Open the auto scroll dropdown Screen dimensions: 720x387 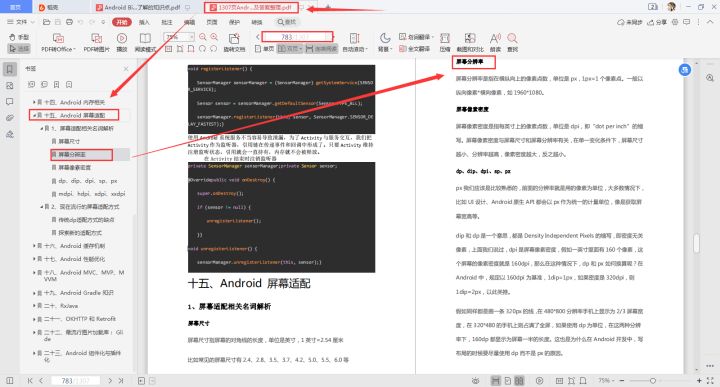click(355, 43)
